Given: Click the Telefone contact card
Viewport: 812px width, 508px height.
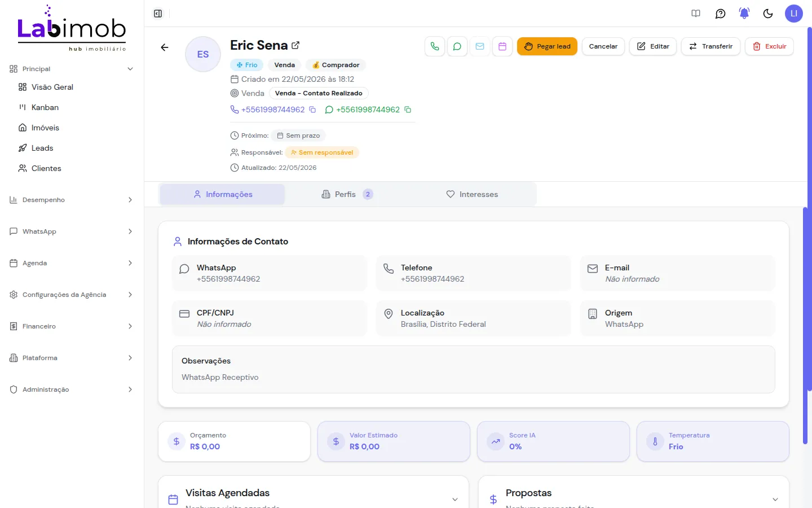Looking at the screenshot, I should point(474,273).
